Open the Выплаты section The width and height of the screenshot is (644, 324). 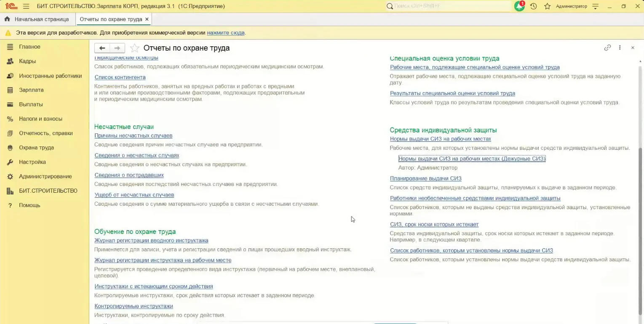31,104
